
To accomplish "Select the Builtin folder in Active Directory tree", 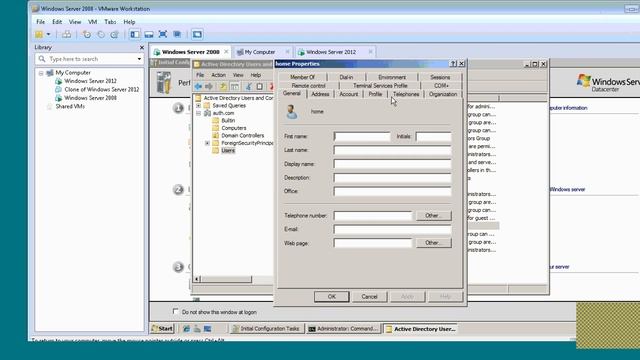I will 228,121.
